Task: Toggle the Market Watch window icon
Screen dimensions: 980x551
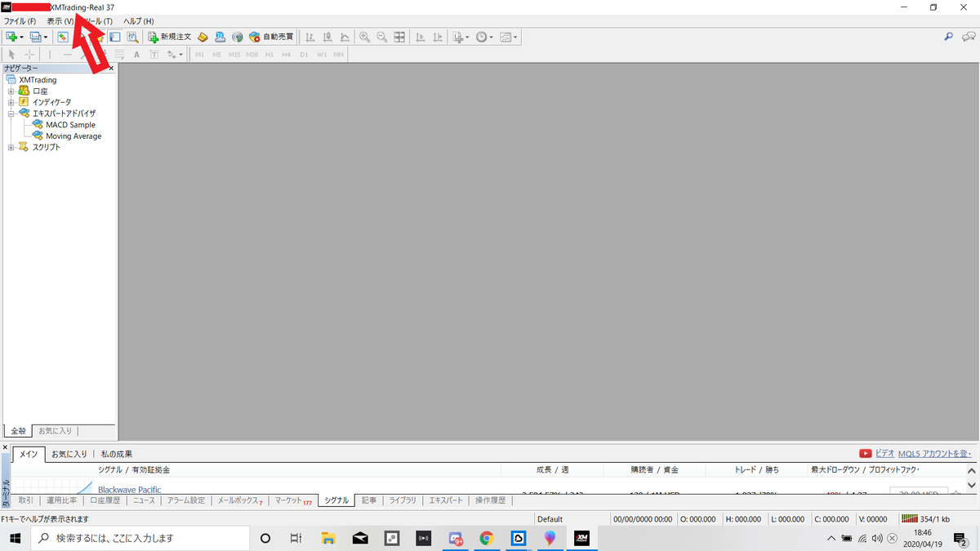Action: (62, 37)
